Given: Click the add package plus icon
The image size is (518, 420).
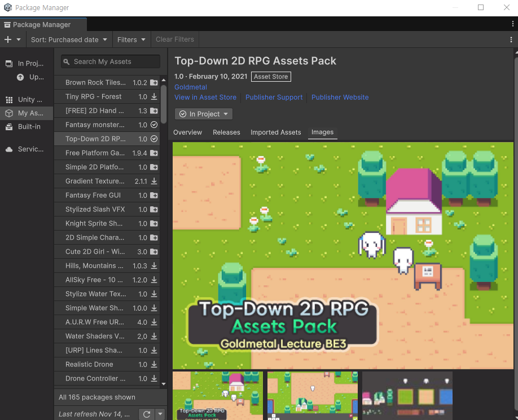Looking at the screenshot, I should pos(7,39).
